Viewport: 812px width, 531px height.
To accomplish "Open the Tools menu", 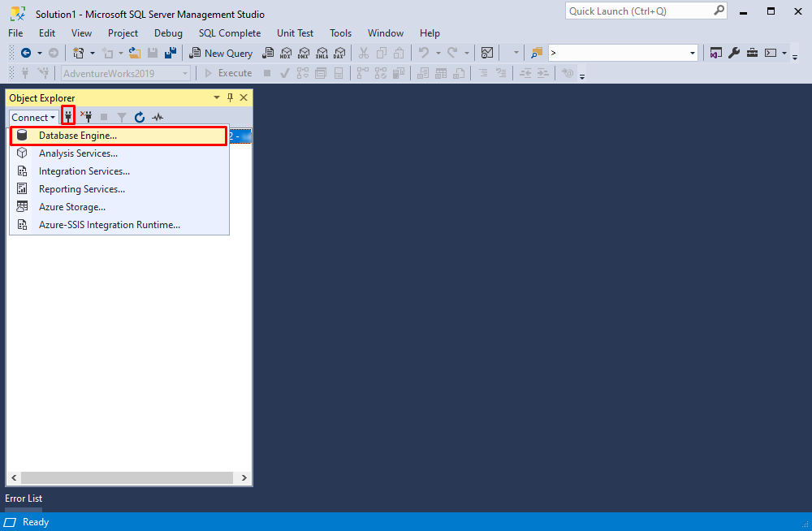I will (341, 33).
